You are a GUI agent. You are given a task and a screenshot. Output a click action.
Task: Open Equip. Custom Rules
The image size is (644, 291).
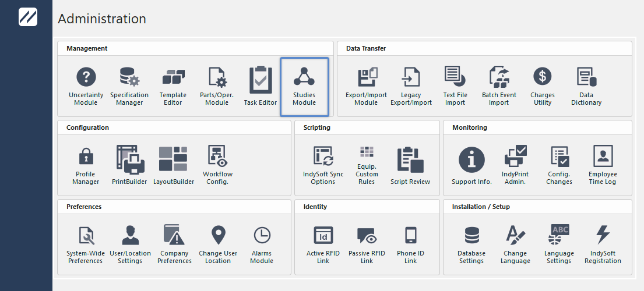click(x=367, y=166)
